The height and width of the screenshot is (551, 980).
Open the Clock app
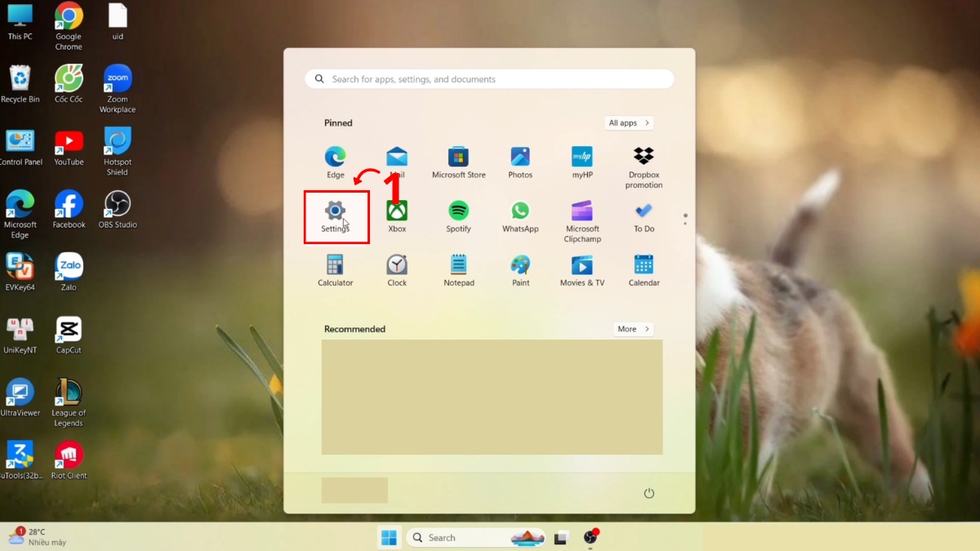[397, 271]
